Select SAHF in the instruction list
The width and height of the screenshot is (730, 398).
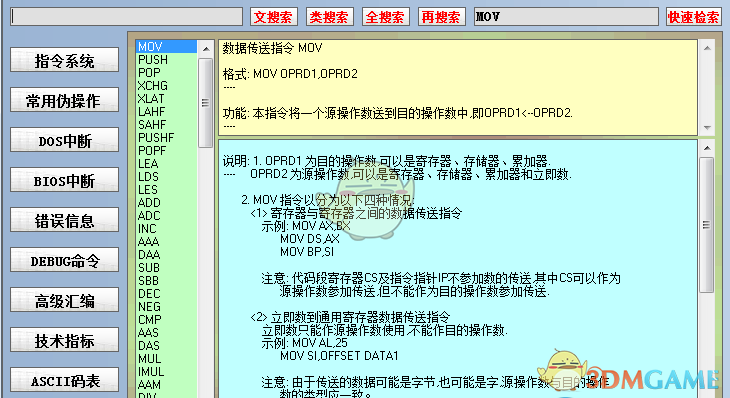(x=166, y=125)
